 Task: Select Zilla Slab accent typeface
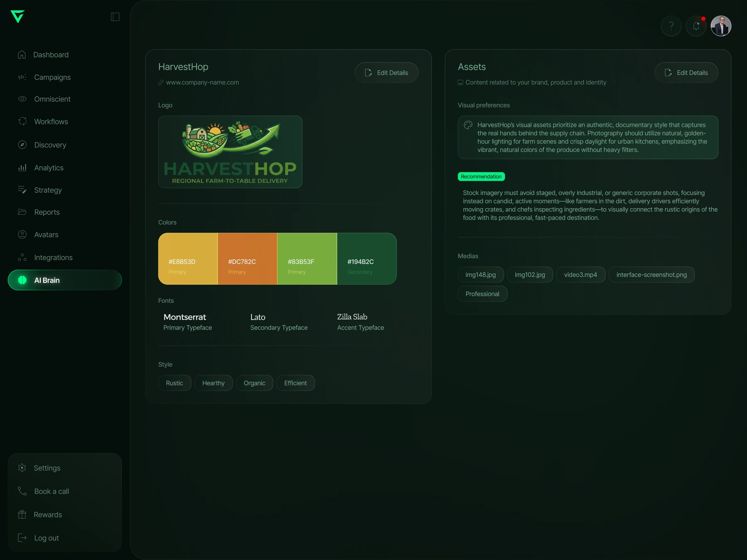pyautogui.click(x=361, y=322)
